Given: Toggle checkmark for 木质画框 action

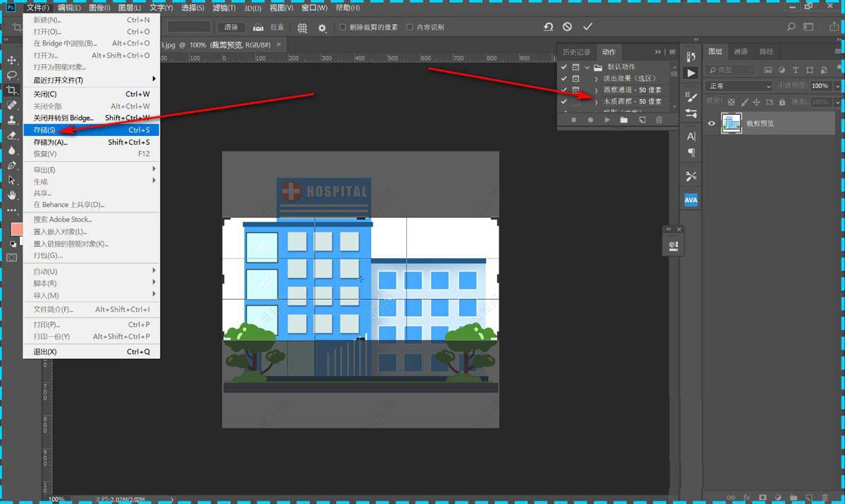Looking at the screenshot, I should [x=563, y=101].
